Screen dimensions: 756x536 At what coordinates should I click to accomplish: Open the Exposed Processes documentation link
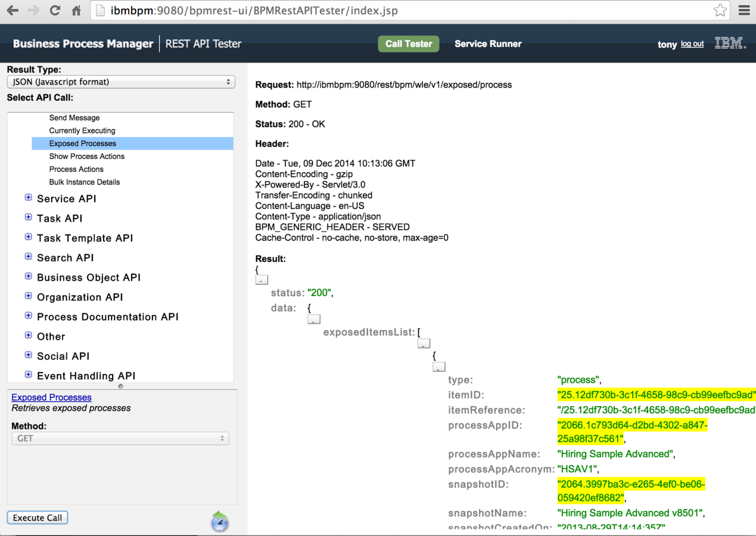click(51, 397)
